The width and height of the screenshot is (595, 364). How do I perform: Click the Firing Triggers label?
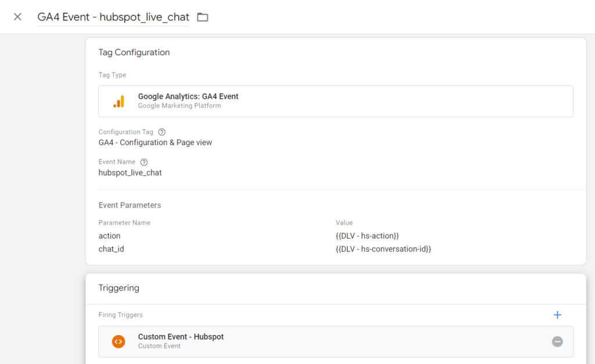121,315
